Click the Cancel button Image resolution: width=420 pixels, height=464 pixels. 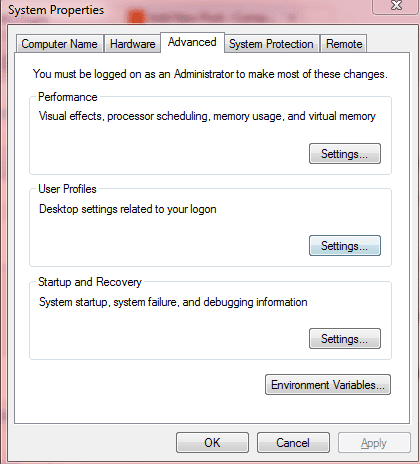(x=293, y=443)
